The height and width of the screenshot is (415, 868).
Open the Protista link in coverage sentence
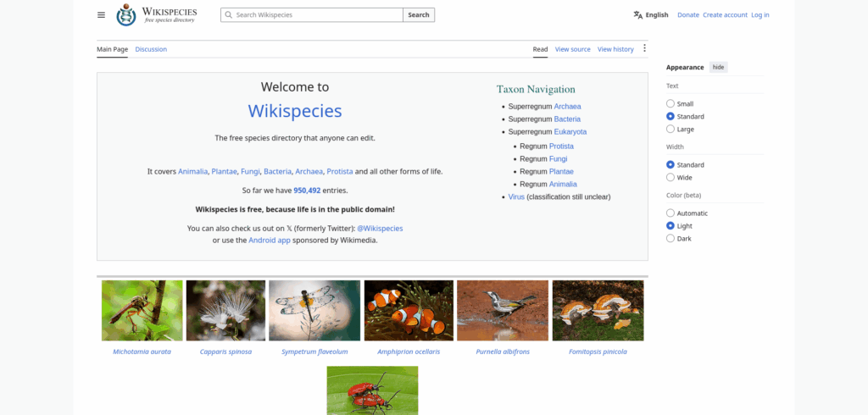click(340, 172)
